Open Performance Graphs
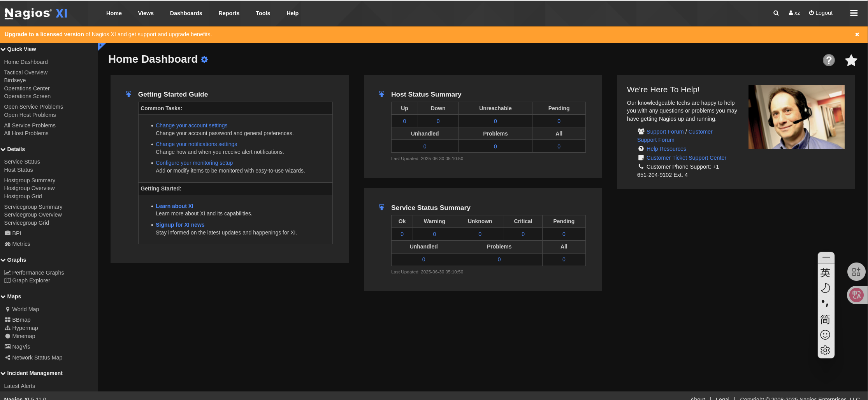The image size is (868, 400). click(x=34, y=273)
